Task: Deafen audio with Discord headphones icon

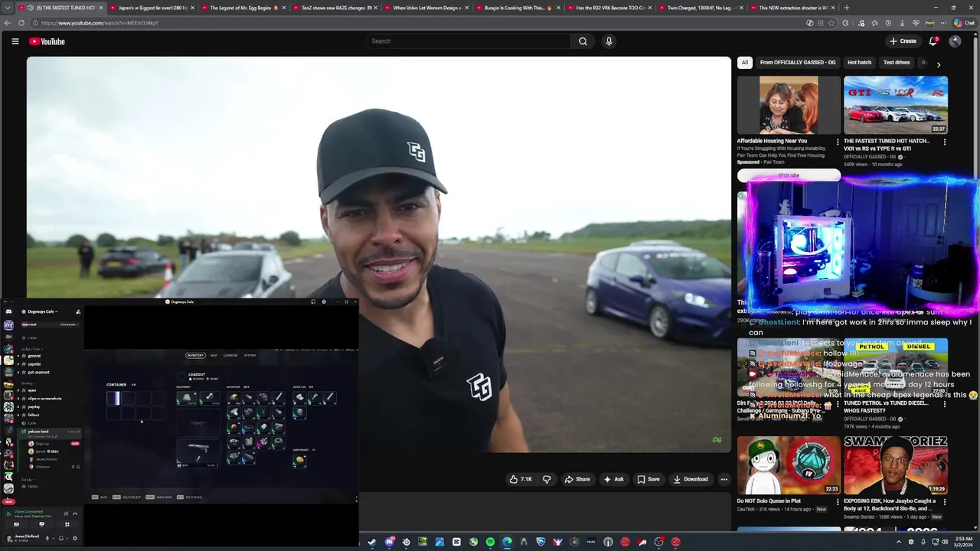Action: (x=61, y=538)
